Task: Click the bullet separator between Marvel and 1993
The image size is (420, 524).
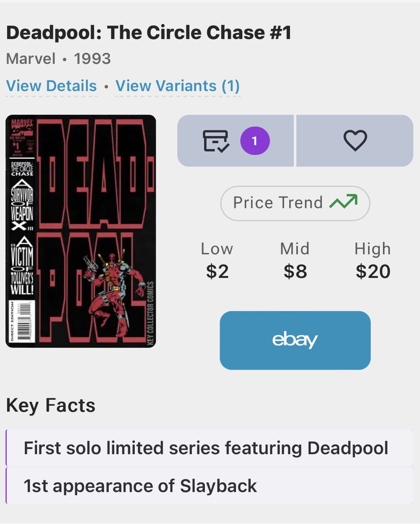Action: pos(65,59)
